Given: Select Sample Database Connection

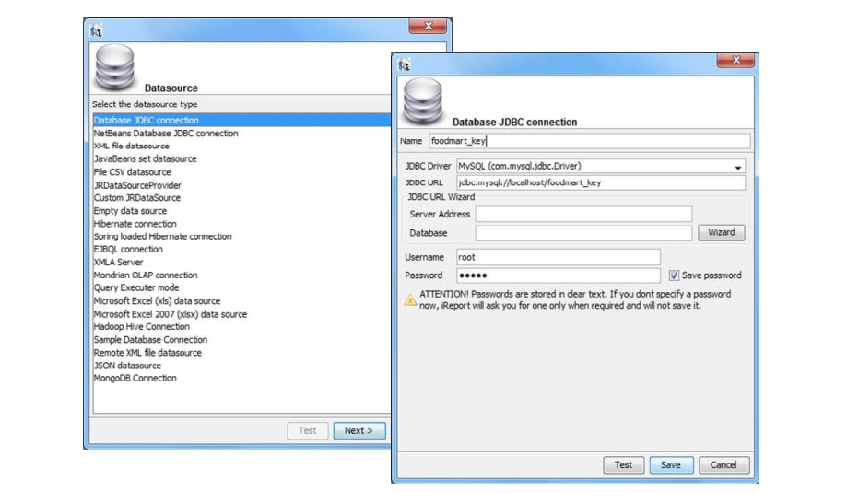Looking at the screenshot, I should point(150,340).
